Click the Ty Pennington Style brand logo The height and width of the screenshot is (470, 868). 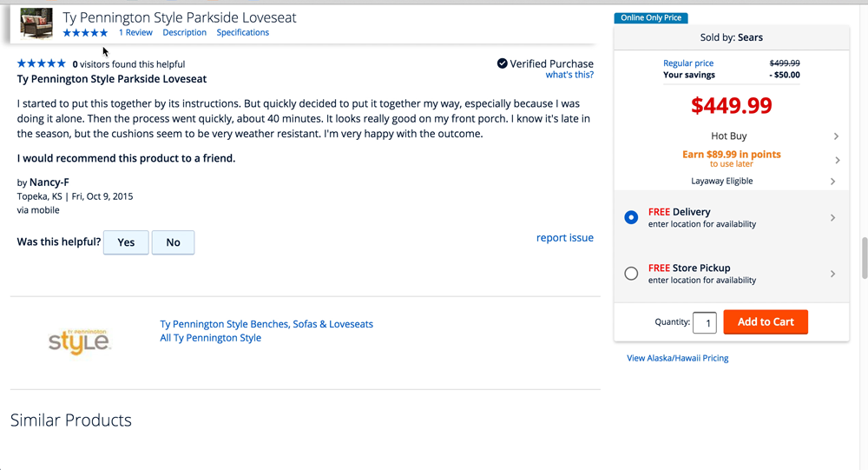coord(79,340)
